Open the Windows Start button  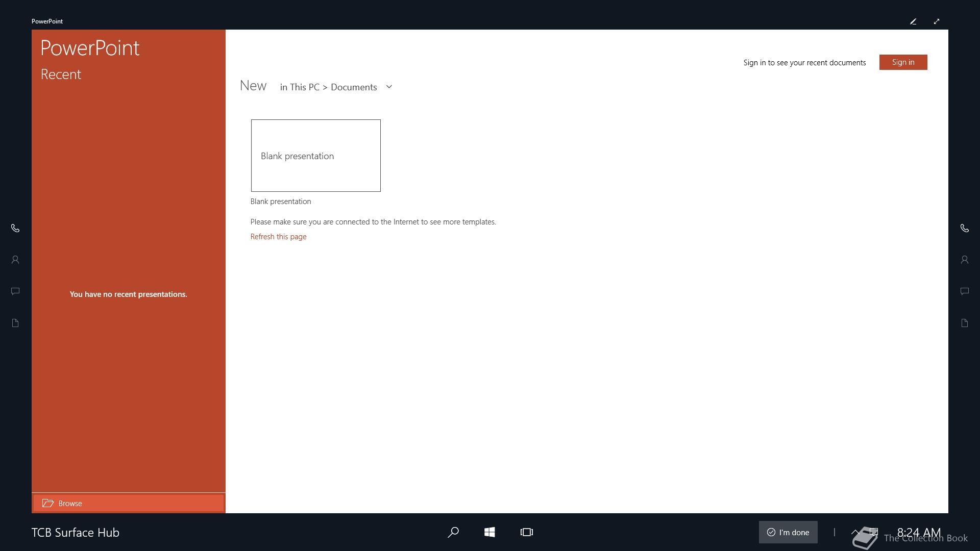(x=489, y=532)
